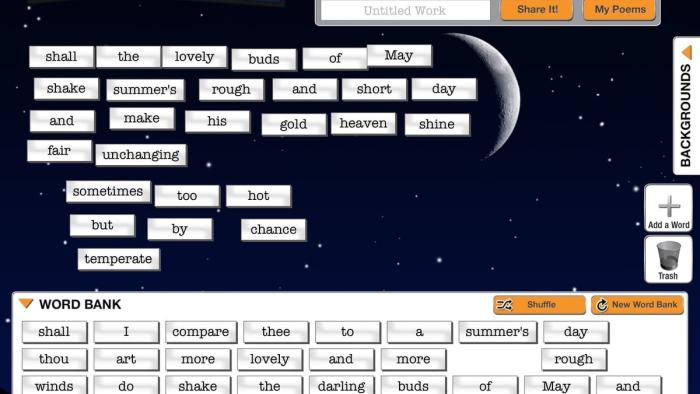Pick 'art' from the Word Bank

click(126, 359)
